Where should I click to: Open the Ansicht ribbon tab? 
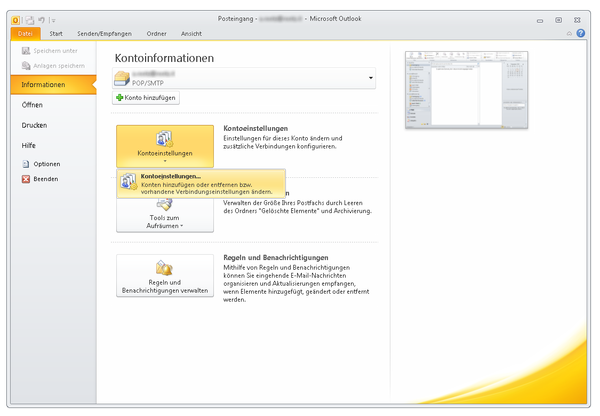[191, 34]
